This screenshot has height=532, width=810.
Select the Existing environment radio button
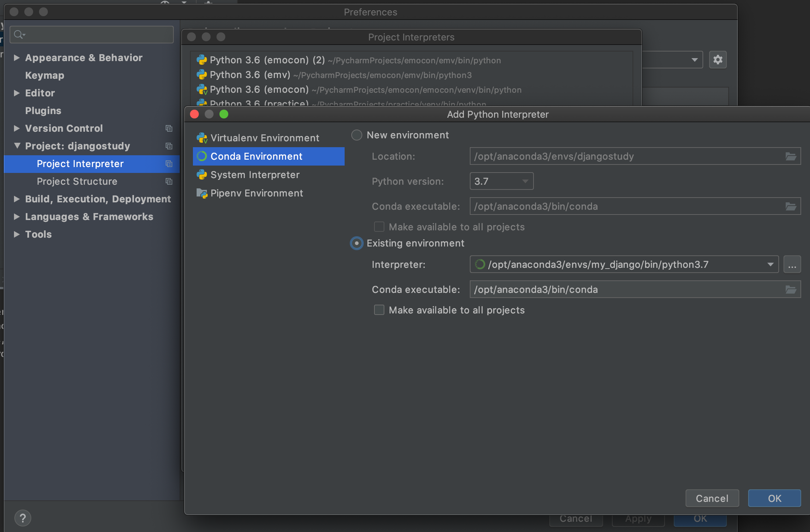[x=356, y=243]
